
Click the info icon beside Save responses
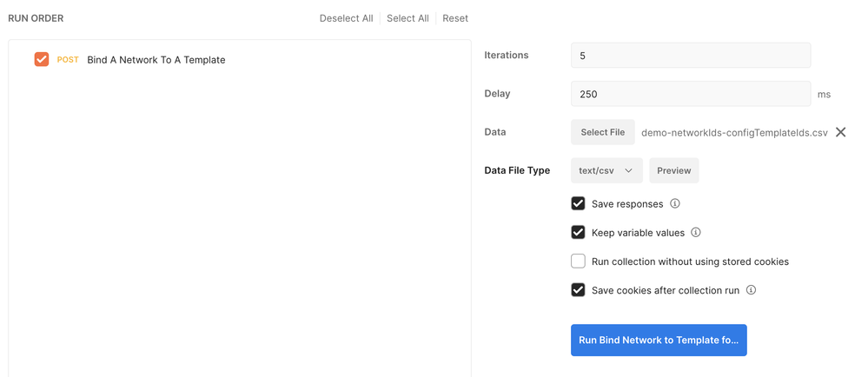click(x=675, y=203)
